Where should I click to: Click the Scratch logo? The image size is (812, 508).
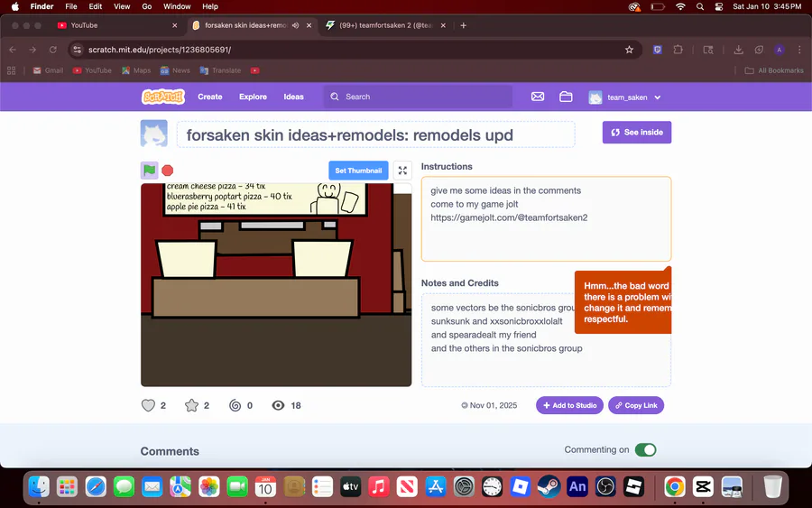[x=163, y=97]
